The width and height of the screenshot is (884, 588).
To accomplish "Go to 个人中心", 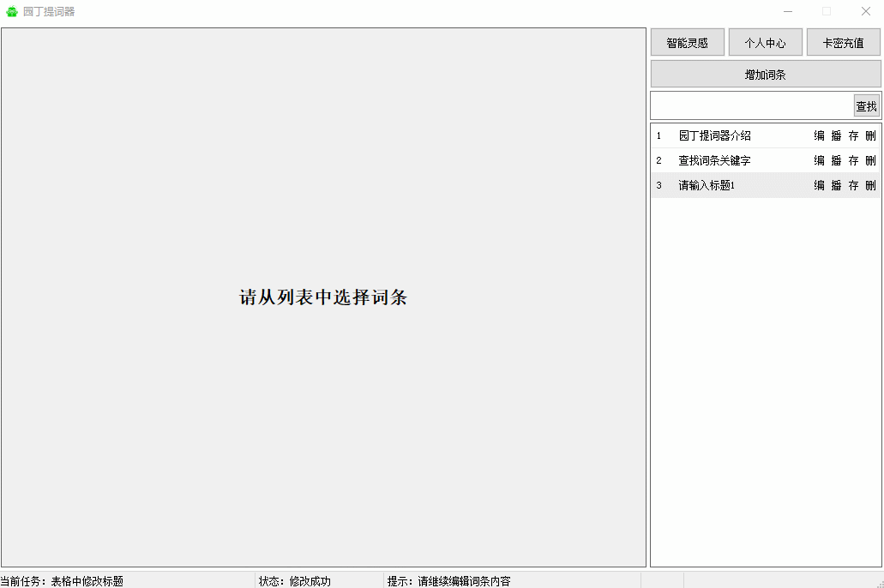I will (x=765, y=43).
